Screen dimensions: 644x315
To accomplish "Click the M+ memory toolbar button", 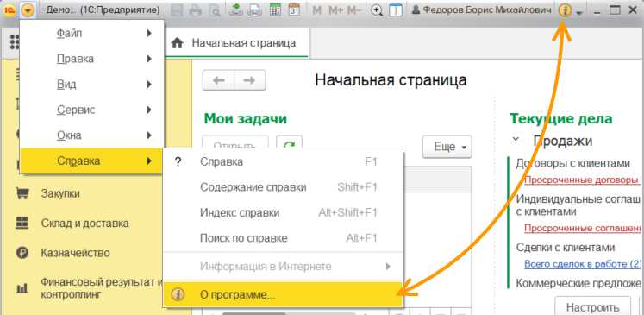I will (335, 10).
